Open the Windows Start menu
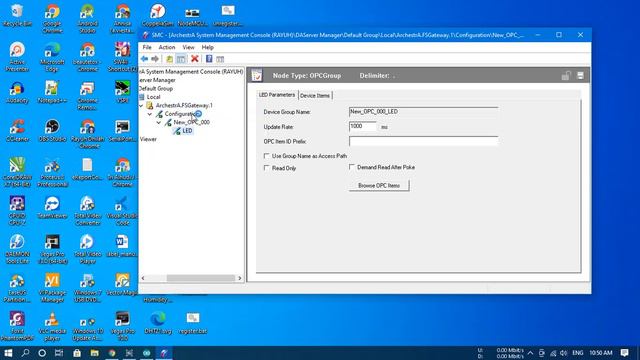 [8, 353]
